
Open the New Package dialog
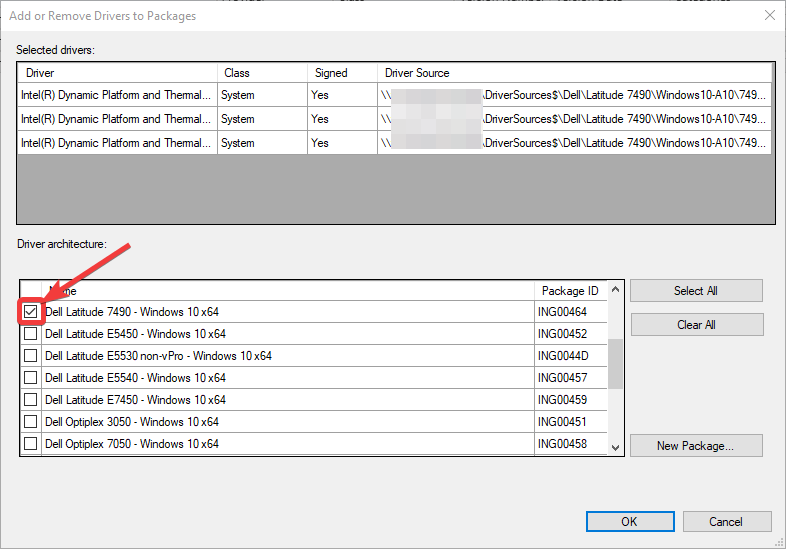pyautogui.click(x=696, y=446)
